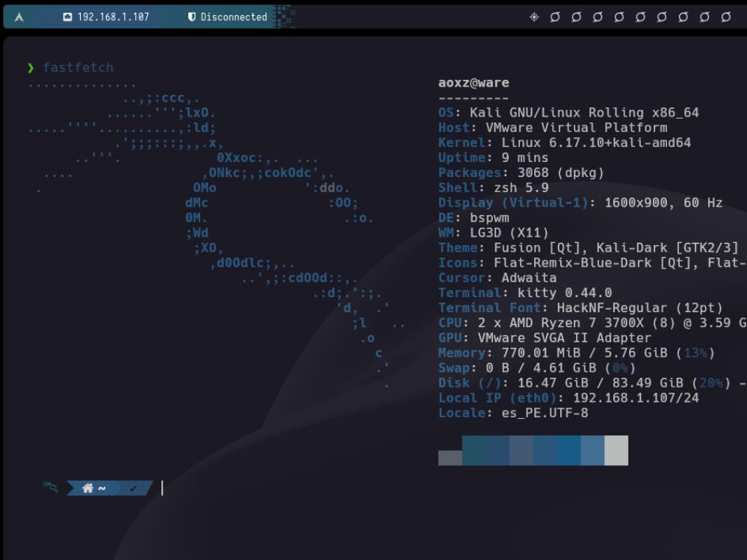Viewport: 747px width, 560px height.
Task: Click the Kali dragon icon in the prompt
Action: tap(51, 488)
